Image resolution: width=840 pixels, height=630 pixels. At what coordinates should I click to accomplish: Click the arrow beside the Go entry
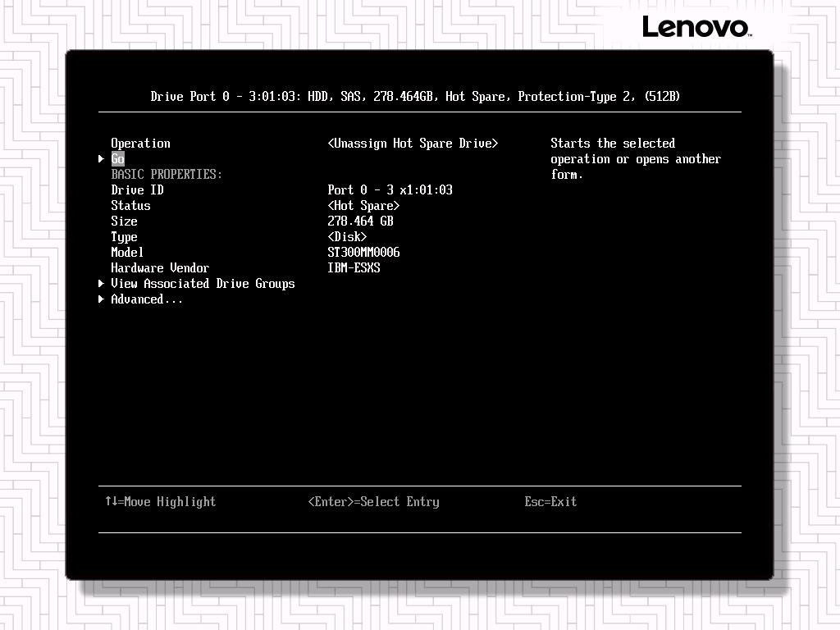[x=102, y=159]
